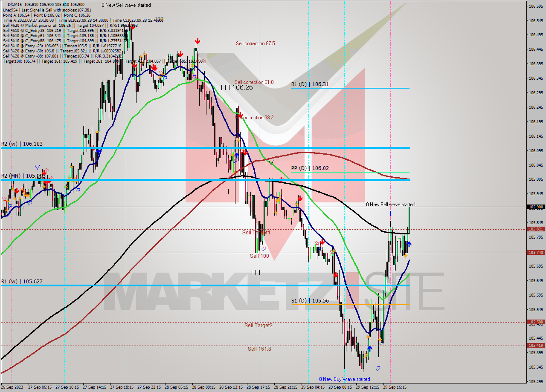Viewport: 546px width, 392px height.
Task: Select the 'Sell correction 87.5' label
Action: (255, 43)
